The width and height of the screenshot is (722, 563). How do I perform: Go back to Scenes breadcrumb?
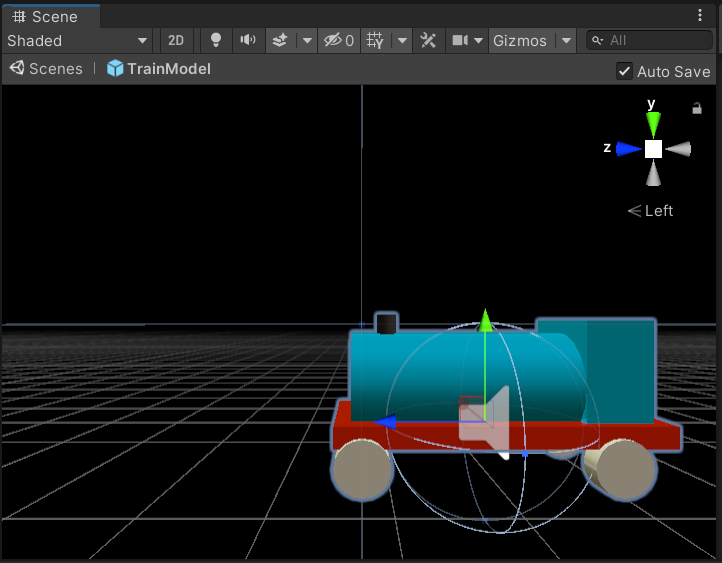[47, 69]
